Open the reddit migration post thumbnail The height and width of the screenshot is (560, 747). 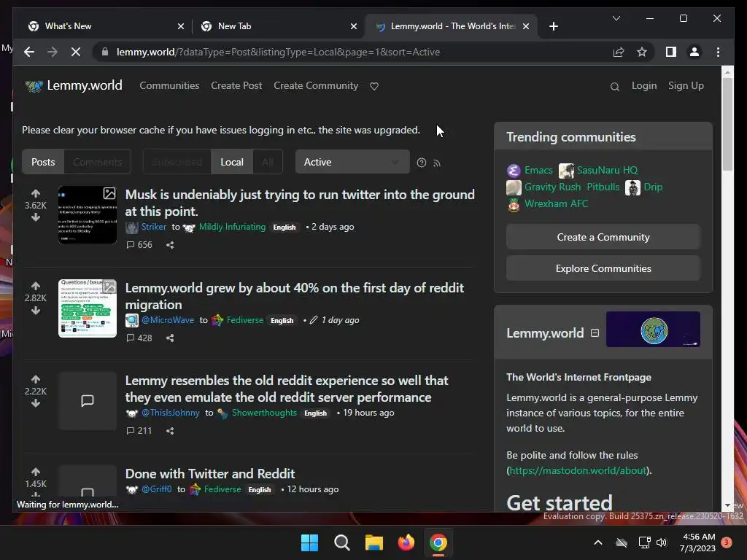pos(88,308)
